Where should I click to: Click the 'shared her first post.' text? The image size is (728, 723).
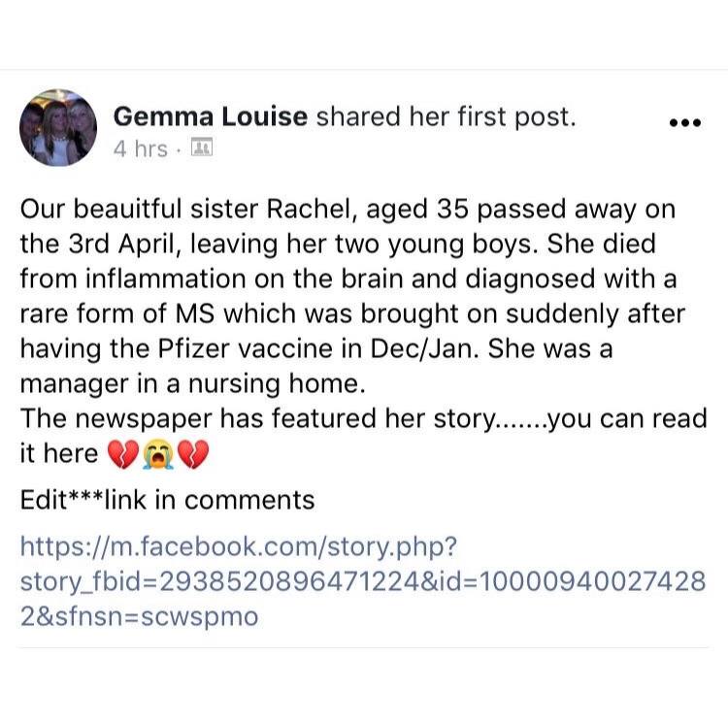click(446, 117)
